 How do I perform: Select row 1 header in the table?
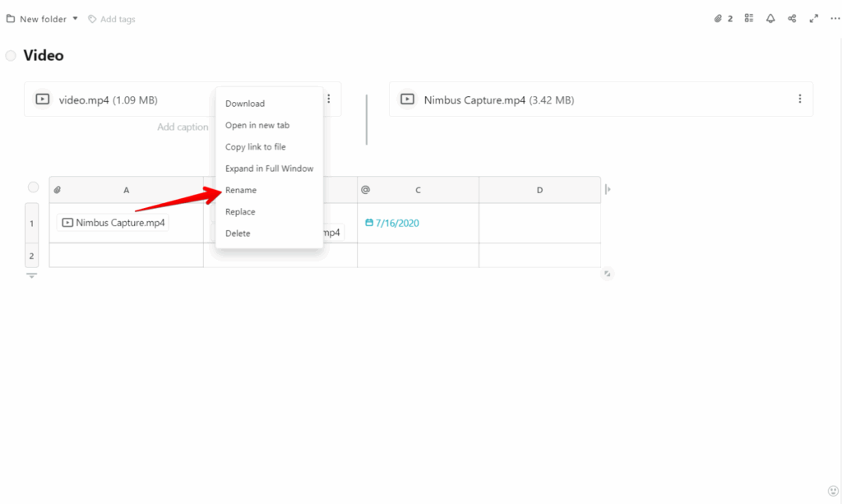click(x=32, y=223)
